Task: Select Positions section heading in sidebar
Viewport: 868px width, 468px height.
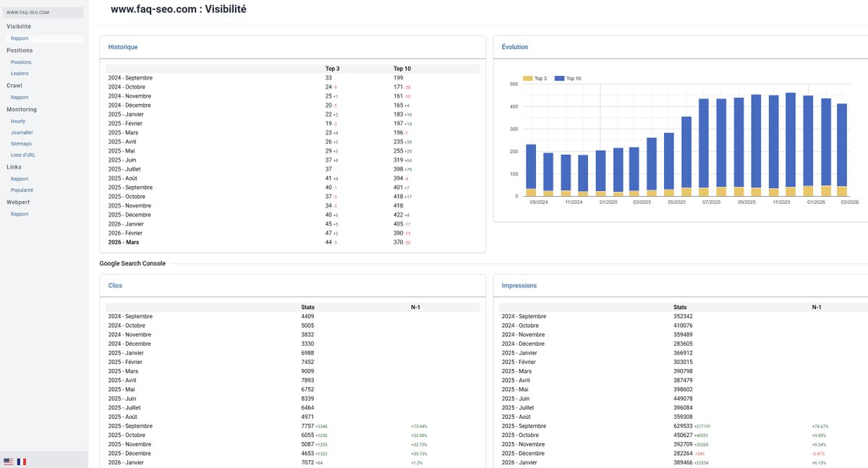Action: [x=20, y=50]
